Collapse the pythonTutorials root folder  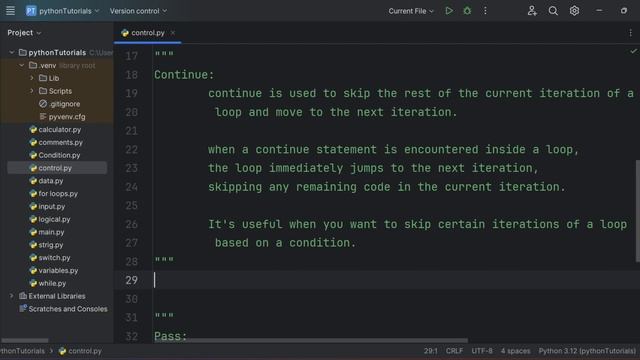(11, 52)
